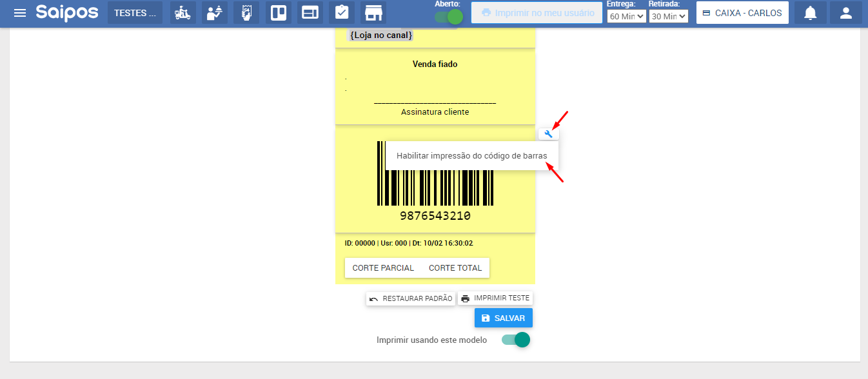This screenshot has height=379, width=868.
Task: Click the SALVAR button
Action: coord(504,318)
